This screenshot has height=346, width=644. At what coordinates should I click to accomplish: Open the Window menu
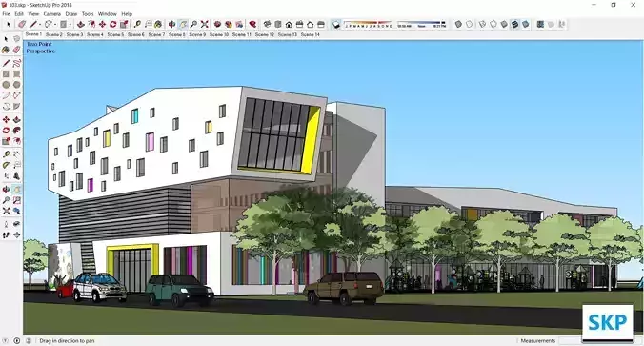point(108,14)
